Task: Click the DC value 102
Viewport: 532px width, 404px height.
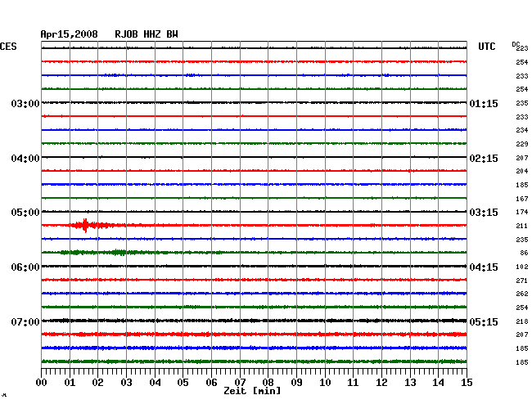Action: [x=522, y=267]
